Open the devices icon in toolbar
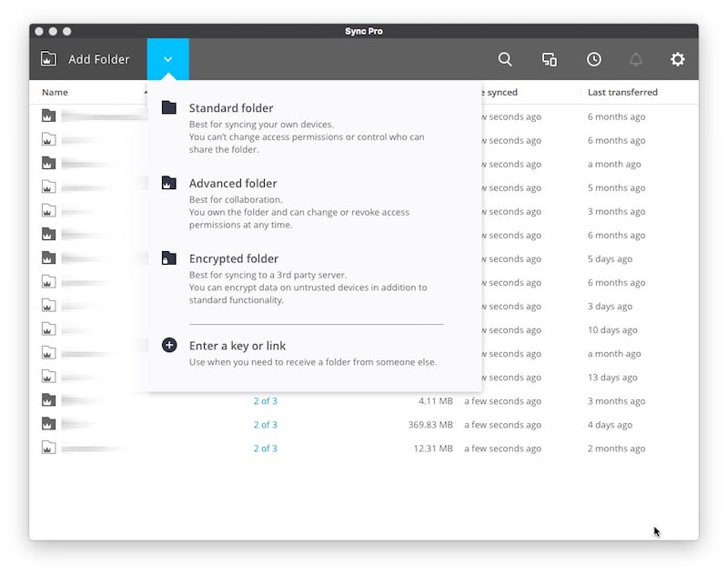728x575 pixels. pyautogui.click(x=550, y=59)
